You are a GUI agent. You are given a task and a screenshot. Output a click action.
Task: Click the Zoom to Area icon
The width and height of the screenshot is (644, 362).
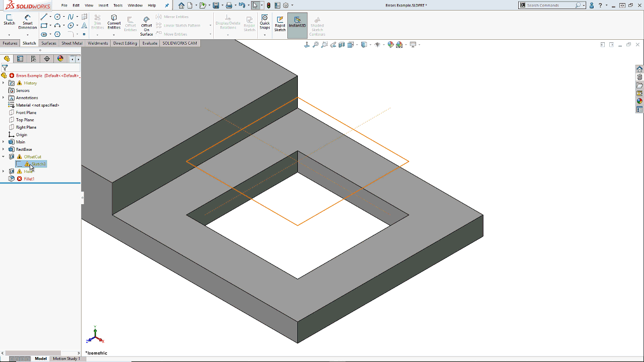pos(325,45)
